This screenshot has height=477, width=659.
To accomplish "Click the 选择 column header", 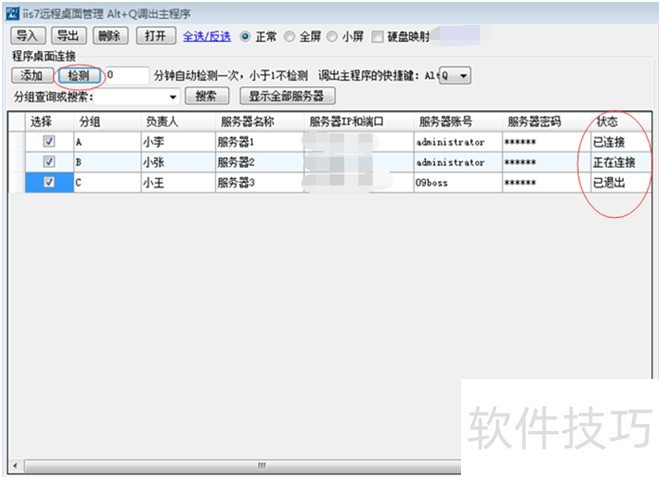I will tap(50, 122).
